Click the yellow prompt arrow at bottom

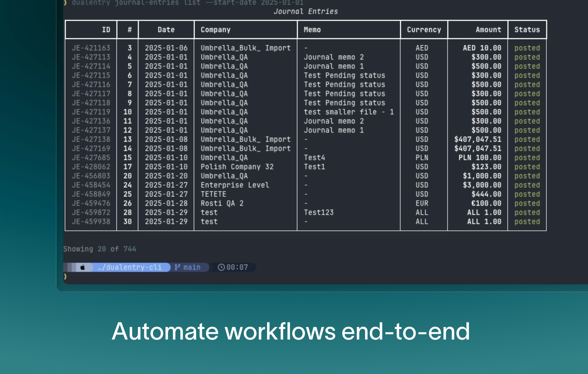click(x=65, y=277)
